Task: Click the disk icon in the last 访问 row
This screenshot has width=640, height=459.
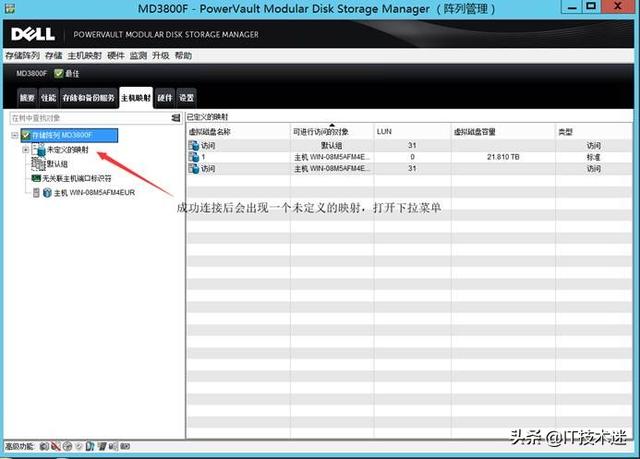Action: point(193,168)
